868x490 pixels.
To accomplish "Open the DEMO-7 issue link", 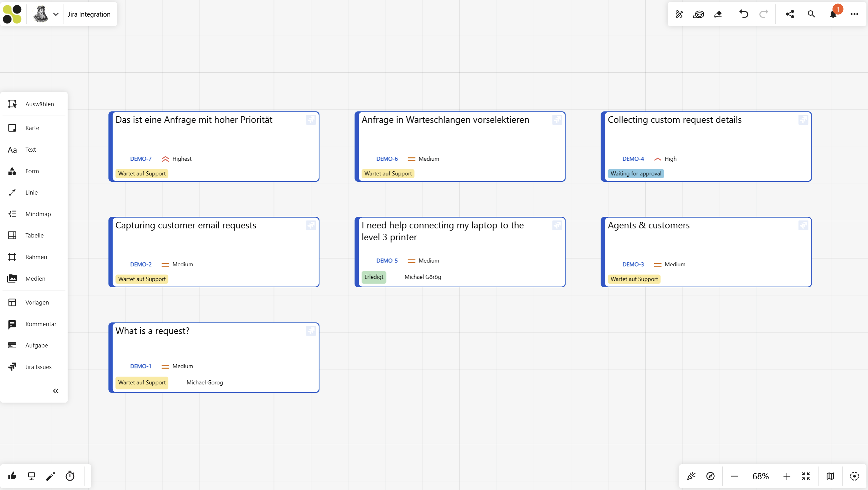I will click(141, 159).
